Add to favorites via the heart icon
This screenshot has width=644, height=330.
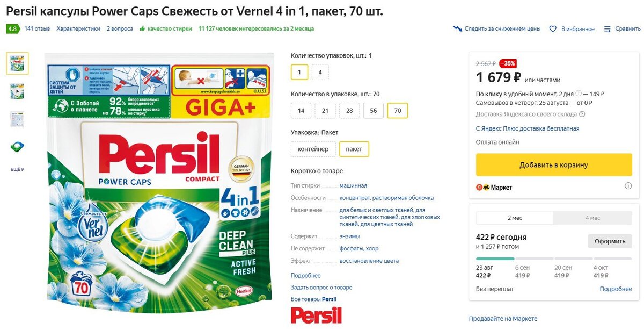click(x=553, y=29)
